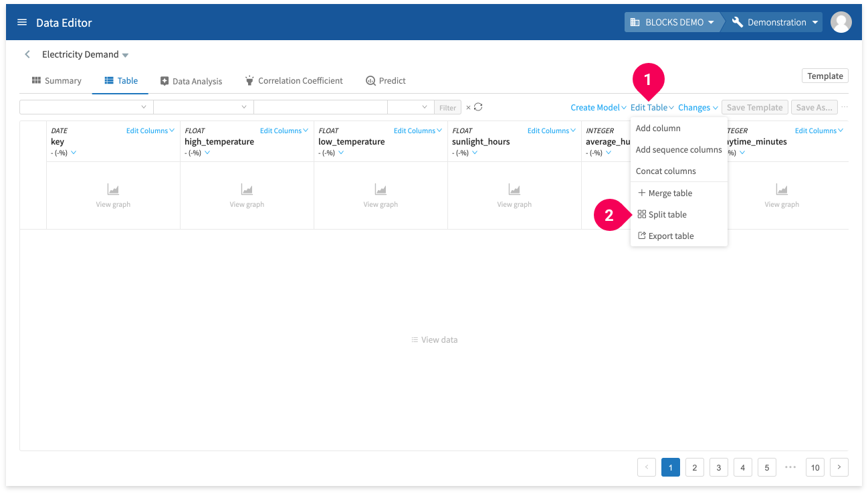
Task: Toggle the Edit Table dropdown
Action: [652, 107]
